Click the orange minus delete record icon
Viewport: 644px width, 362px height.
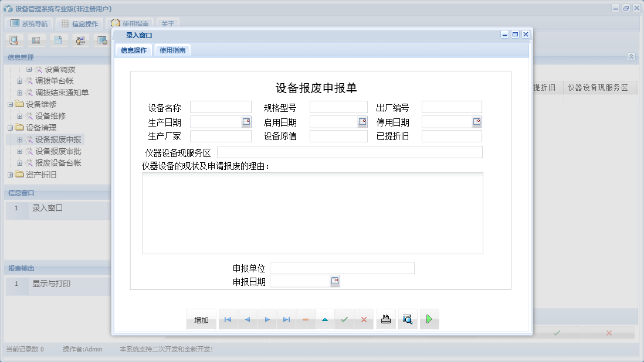306,319
